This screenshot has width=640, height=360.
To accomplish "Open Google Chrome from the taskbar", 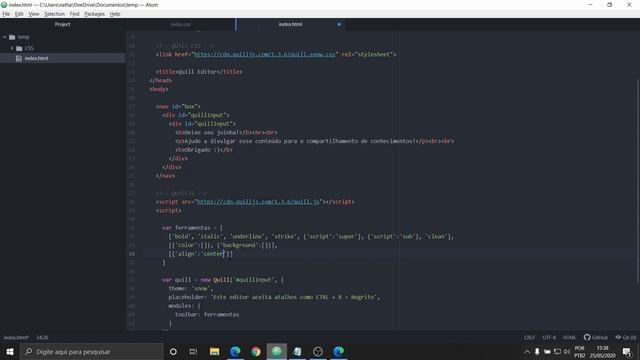I will (x=256, y=351).
